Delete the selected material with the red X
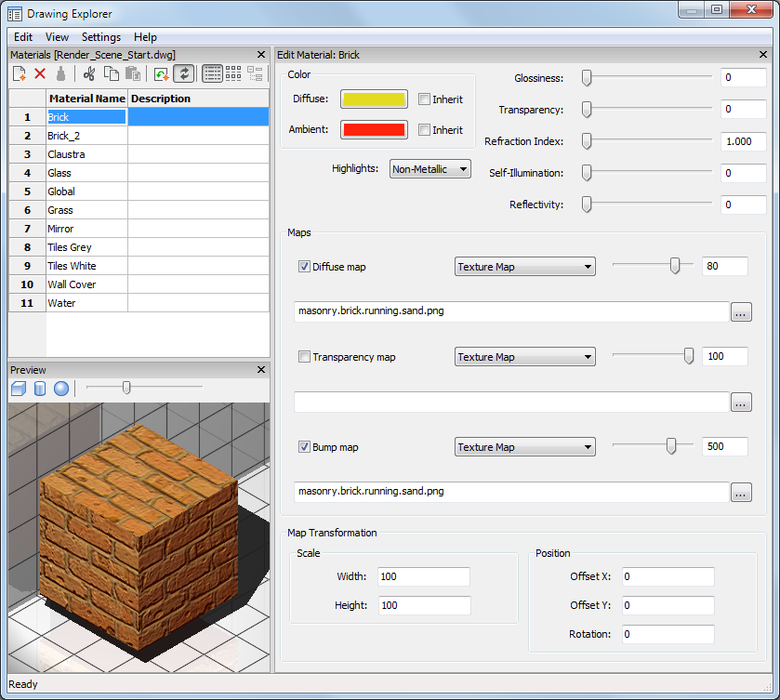This screenshot has width=780, height=700. 40,73
